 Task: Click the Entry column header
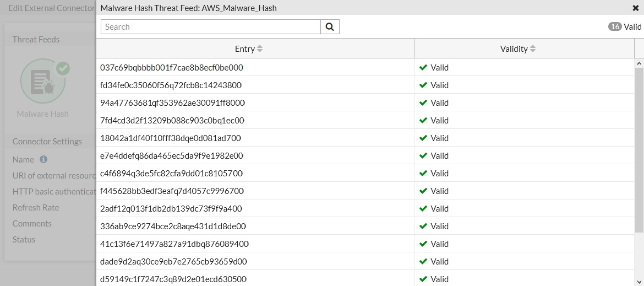tap(244, 49)
